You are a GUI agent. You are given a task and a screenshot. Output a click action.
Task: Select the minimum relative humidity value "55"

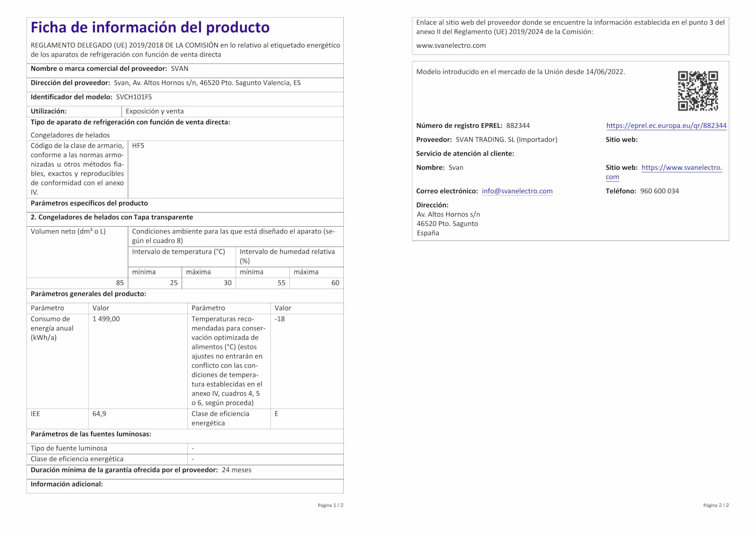(281, 283)
